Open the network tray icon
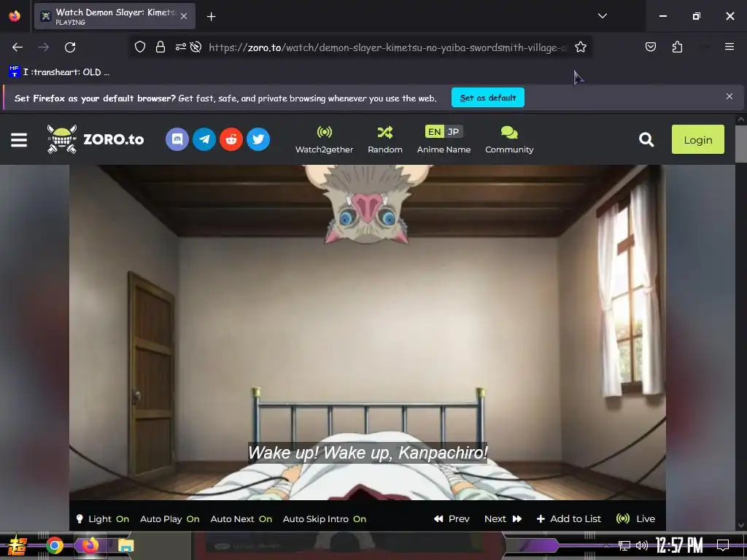 624,545
